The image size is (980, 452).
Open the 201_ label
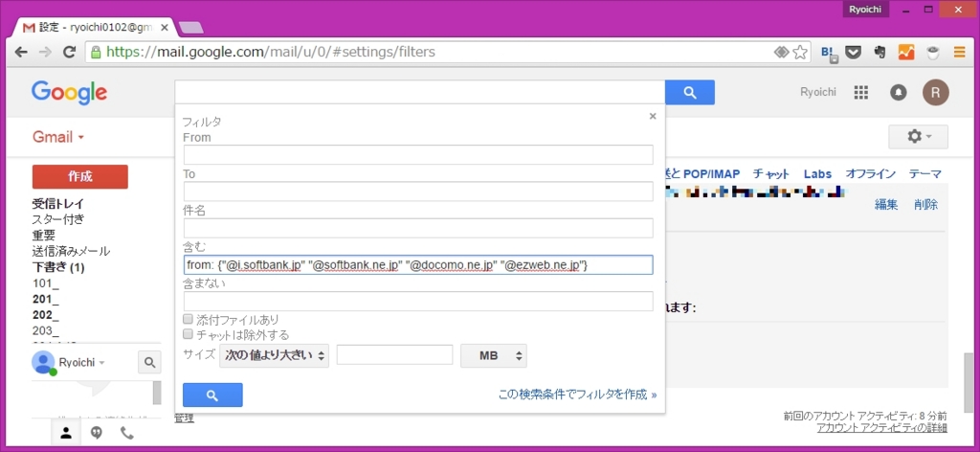pyautogui.click(x=46, y=300)
